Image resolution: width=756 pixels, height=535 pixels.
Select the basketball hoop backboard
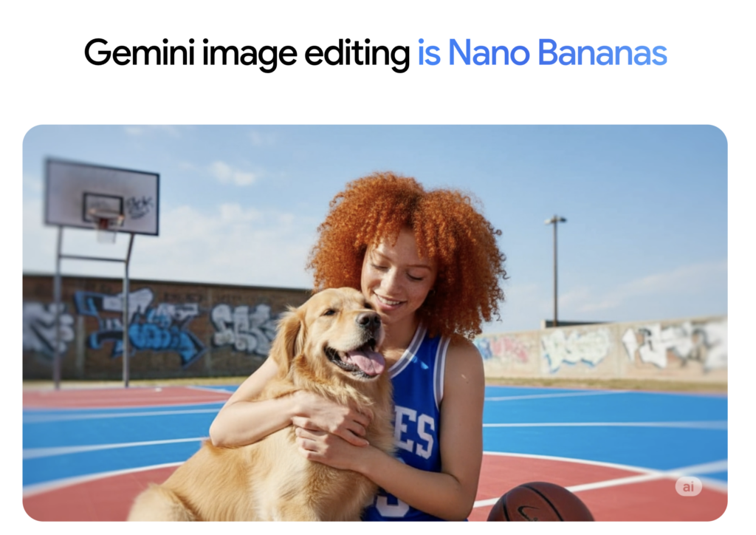pos(102,197)
